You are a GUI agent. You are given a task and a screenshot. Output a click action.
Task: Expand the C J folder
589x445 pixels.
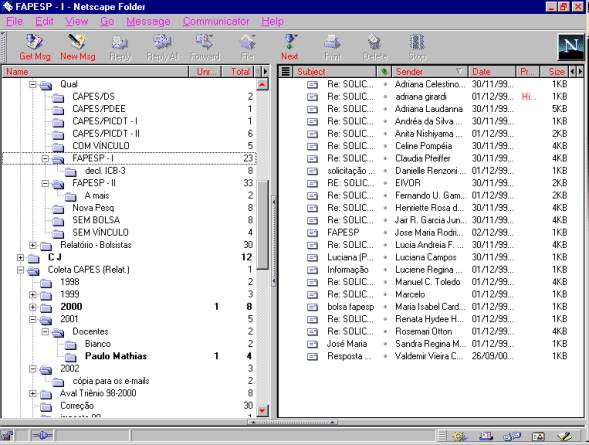pos(21,258)
